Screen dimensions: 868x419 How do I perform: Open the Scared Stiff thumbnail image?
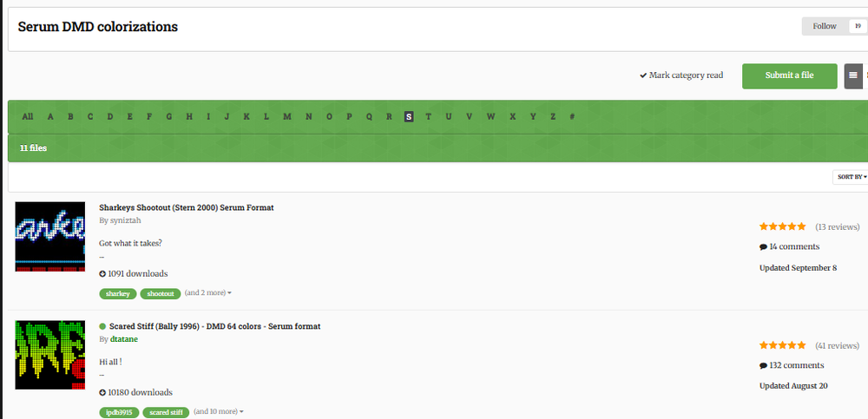tap(49, 355)
